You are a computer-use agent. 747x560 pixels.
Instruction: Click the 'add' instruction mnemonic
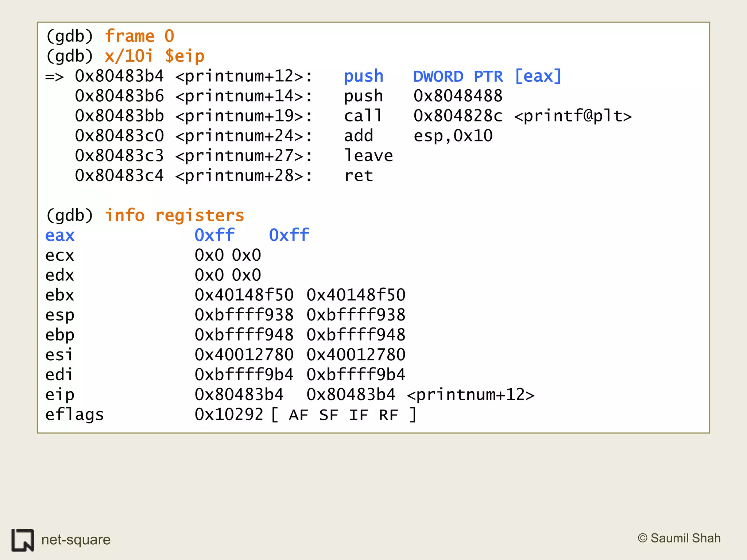pos(359,136)
